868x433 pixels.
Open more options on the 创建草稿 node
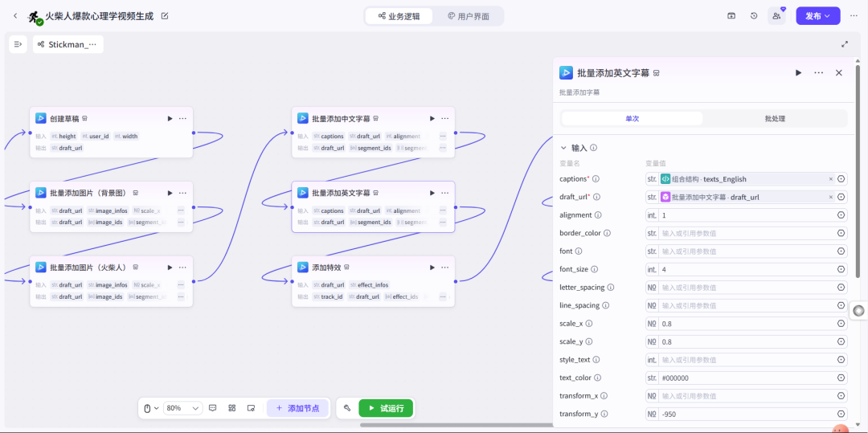pos(182,118)
